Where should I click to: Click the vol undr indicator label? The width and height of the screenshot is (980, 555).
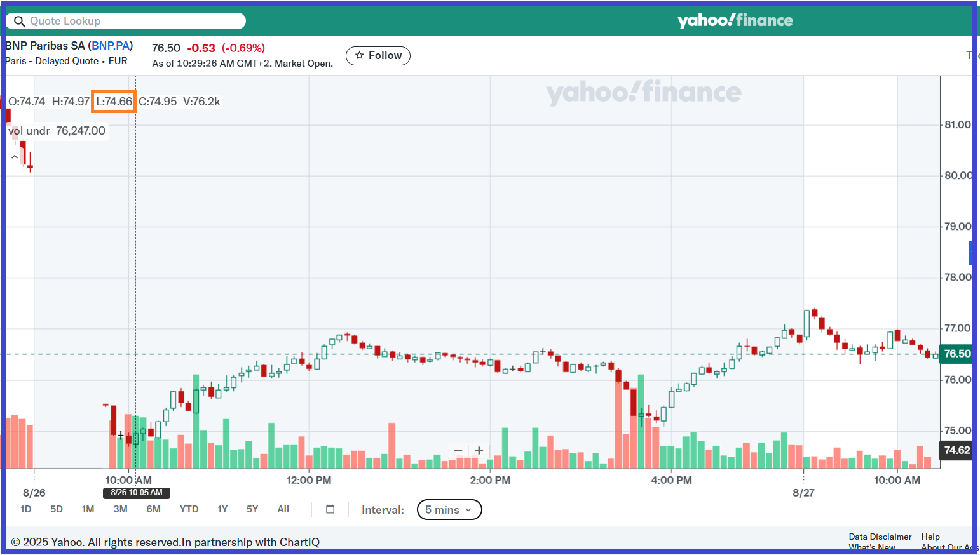[x=29, y=131]
